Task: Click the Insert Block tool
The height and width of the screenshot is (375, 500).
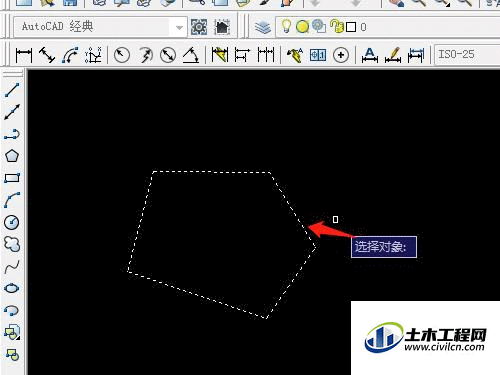Action: 12,332
